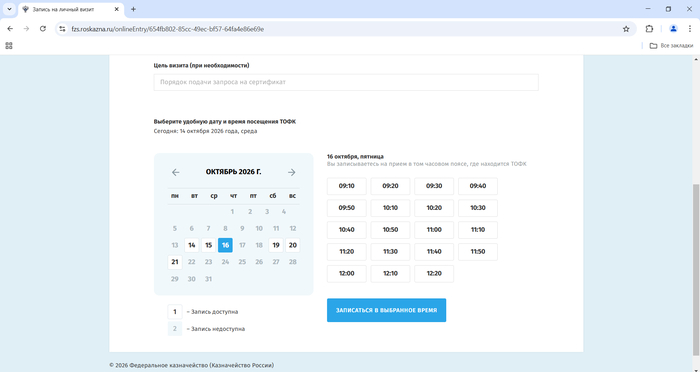The image size is (700, 372).
Task: Open Chrome three-dot menu
Action: (x=690, y=29)
